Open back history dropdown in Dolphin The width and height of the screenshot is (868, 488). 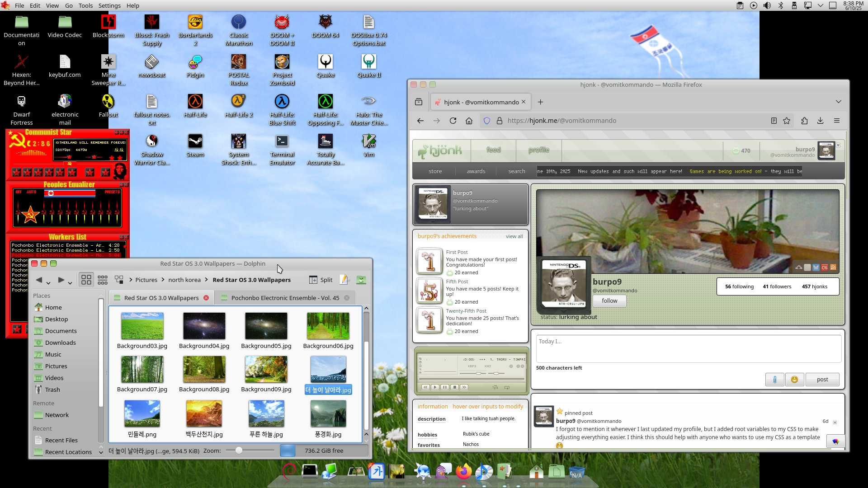[48, 283]
